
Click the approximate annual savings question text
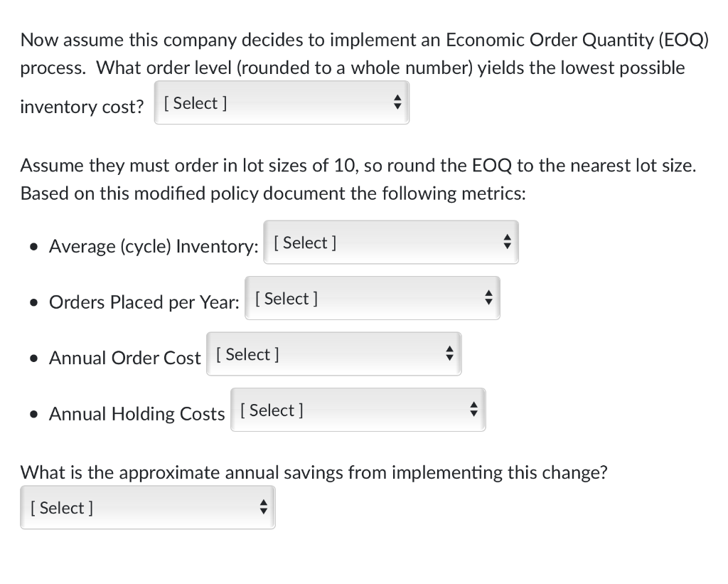click(x=314, y=473)
